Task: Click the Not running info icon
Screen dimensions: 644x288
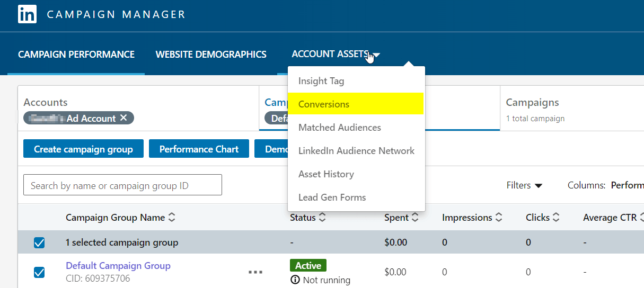Action: tap(295, 280)
